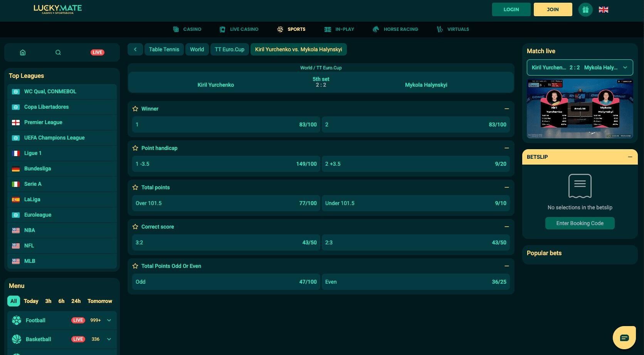Image resolution: width=644 pixels, height=355 pixels.
Task: Expand the Match live match dropdown
Action: 625,68
